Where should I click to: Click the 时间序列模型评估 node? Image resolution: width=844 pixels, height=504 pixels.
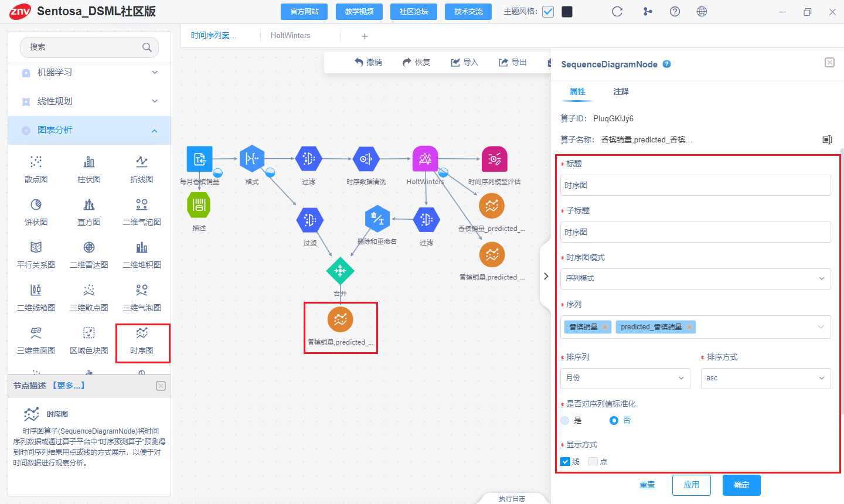(x=494, y=159)
